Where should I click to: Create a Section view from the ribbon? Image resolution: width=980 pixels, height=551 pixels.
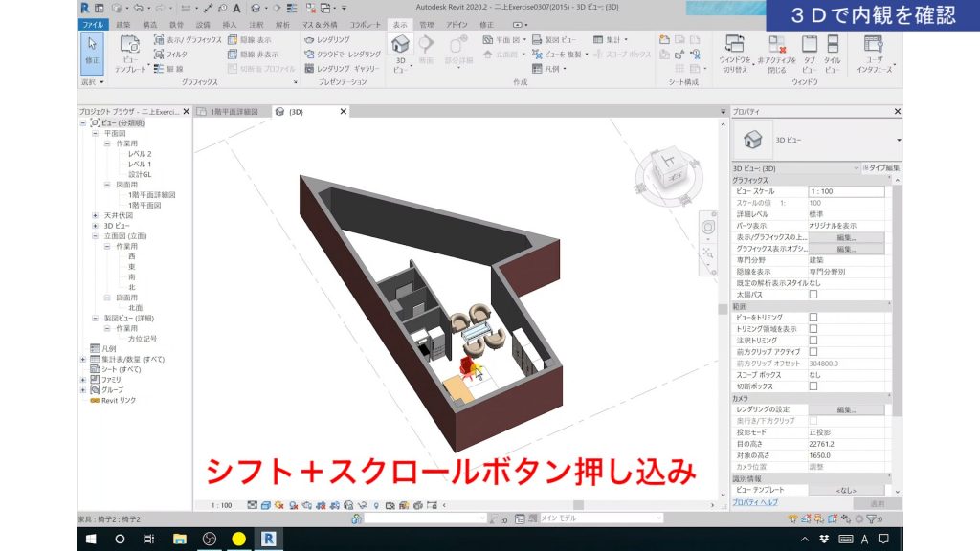426,50
